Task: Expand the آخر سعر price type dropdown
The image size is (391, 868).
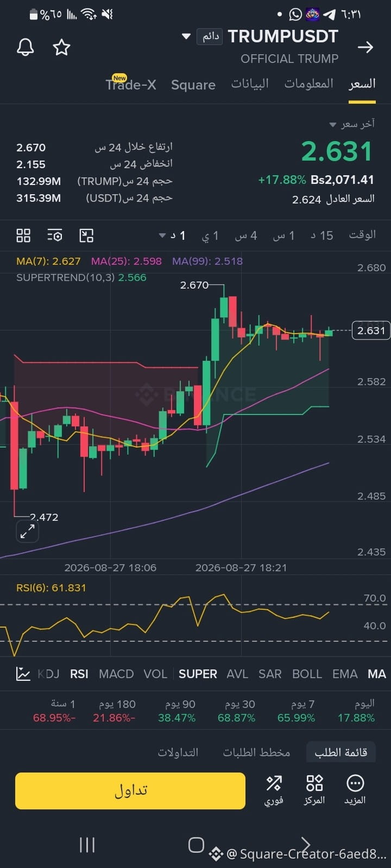Action: click(x=352, y=124)
